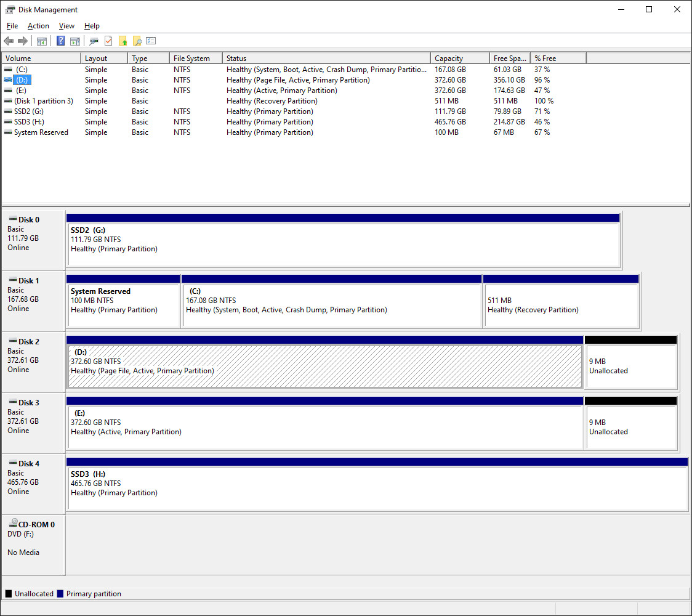Select the 9 MB Unallocated block on Disk 3

coord(631,423)
